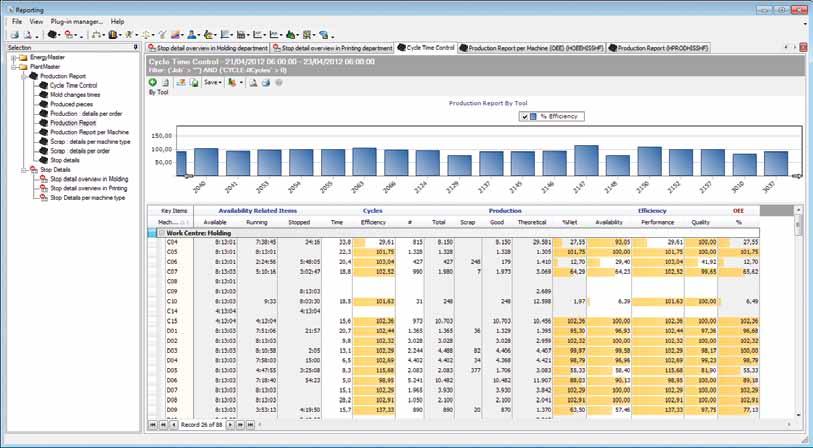The image size is (813, 448).
Task: Open dropdown arrow beside the print preview toolbar icon
Action: coord(36,35)
